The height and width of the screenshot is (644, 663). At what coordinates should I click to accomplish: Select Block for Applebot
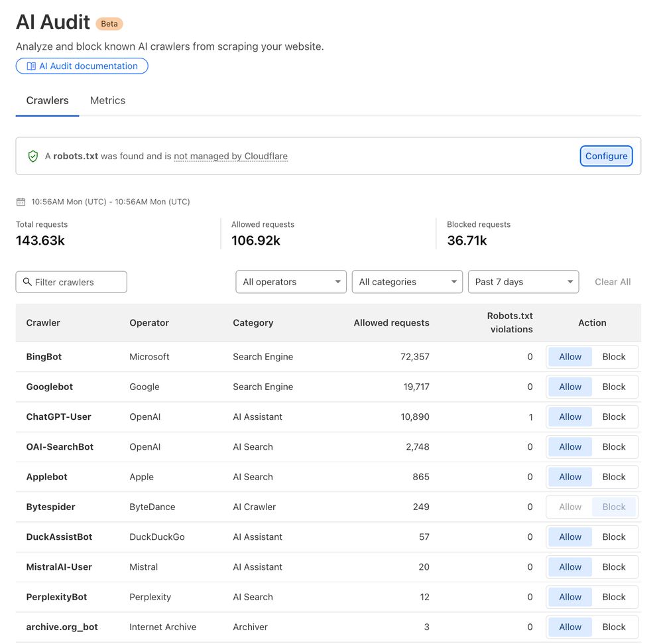point(613,477)
